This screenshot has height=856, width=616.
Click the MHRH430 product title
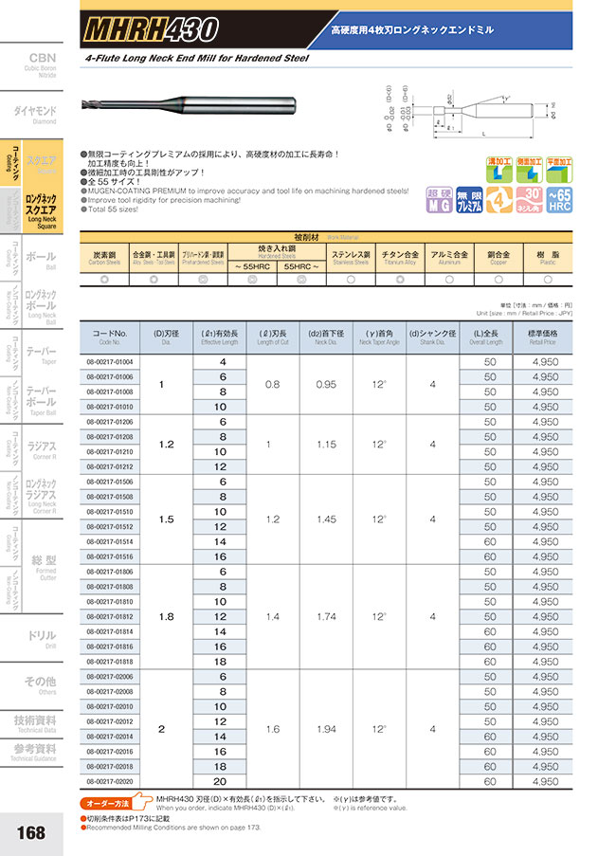point(151,29)
